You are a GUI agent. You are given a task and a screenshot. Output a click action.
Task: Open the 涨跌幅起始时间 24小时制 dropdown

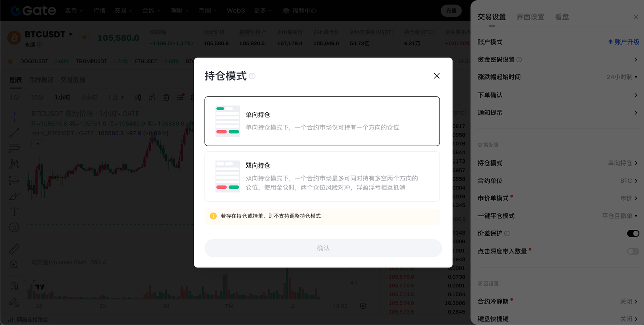point(622,77)
